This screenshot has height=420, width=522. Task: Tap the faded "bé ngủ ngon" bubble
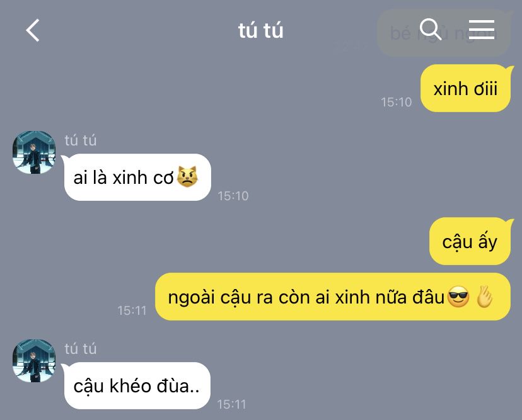click(x=443, y=33)
